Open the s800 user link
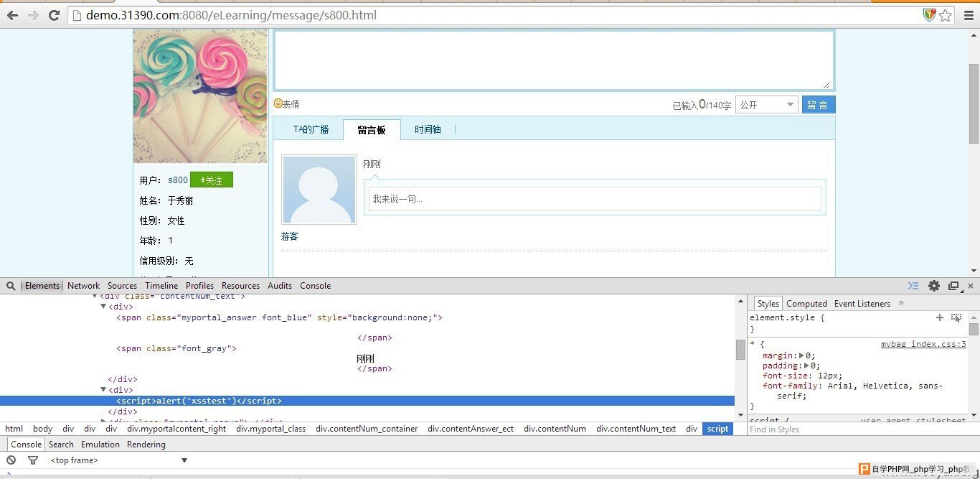This screenshot has height=479, width=980. [178, 180]
